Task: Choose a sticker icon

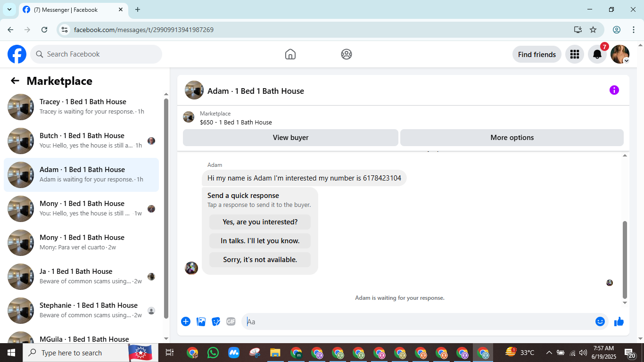Action: 216,321
